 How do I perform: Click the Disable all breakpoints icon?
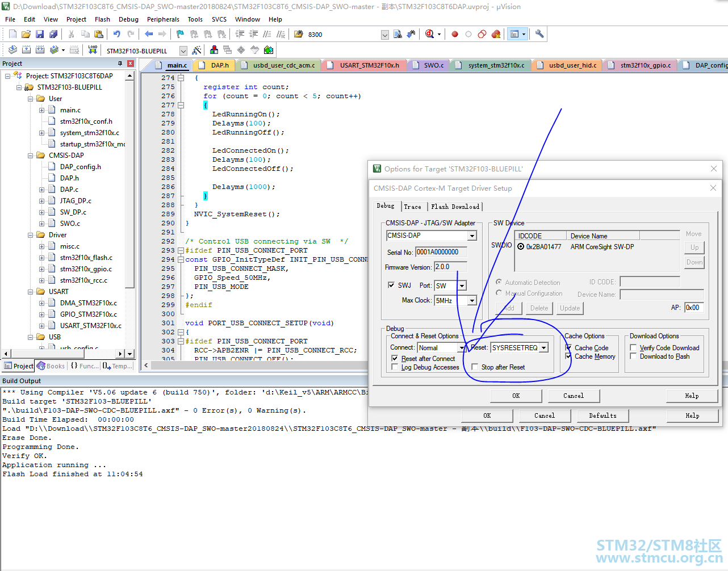482,35
